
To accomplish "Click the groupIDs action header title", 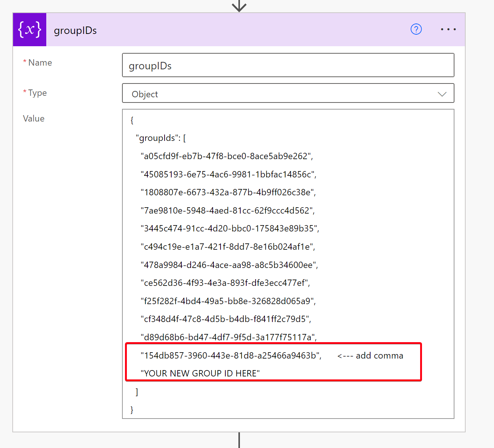I will tap(75, 31).
